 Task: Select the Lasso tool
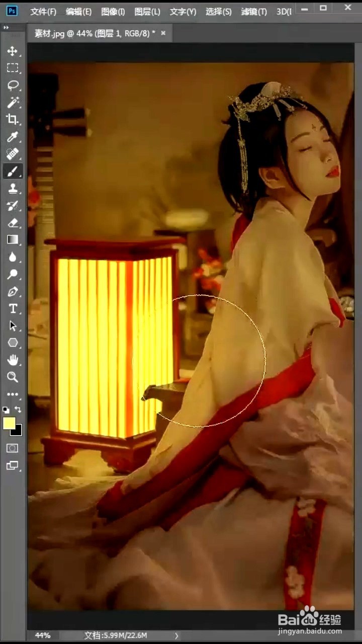[x=13, y=85]
